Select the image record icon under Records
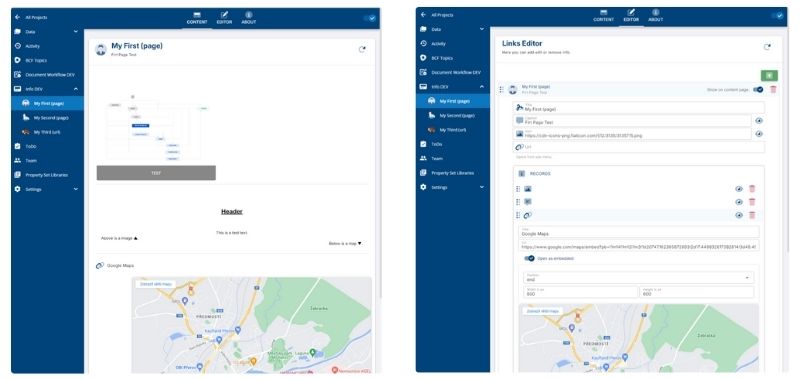The height and width of the screenshot is (380, 800). coord(528,189)
